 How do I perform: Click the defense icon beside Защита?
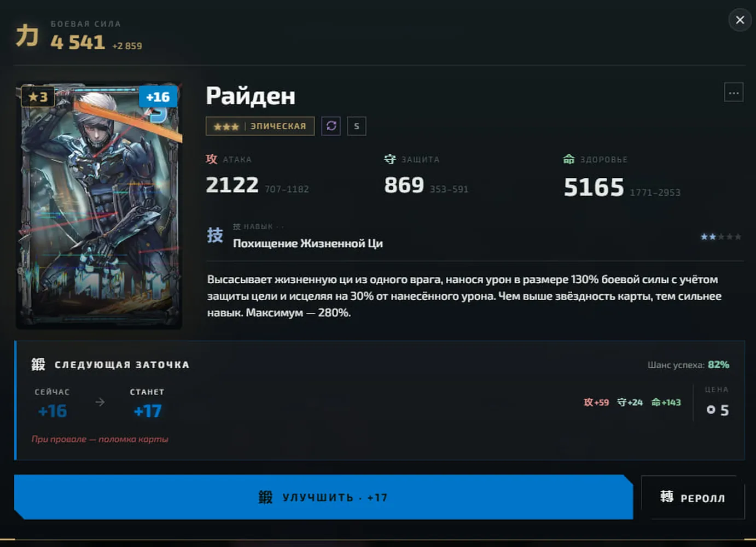coord(389,159)
